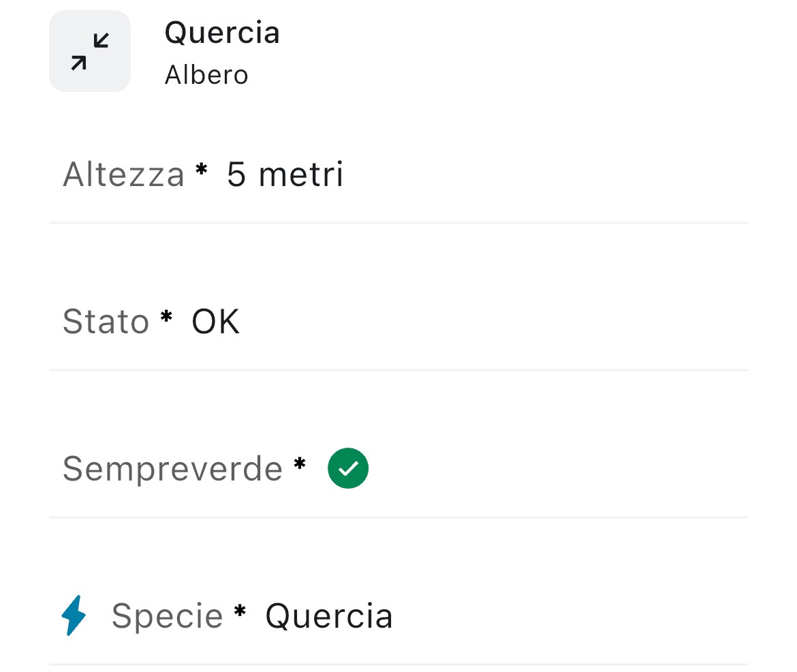Click the Albero subtitle under the title
Screen dimensions: 797x672
click(x=206, y=75)
